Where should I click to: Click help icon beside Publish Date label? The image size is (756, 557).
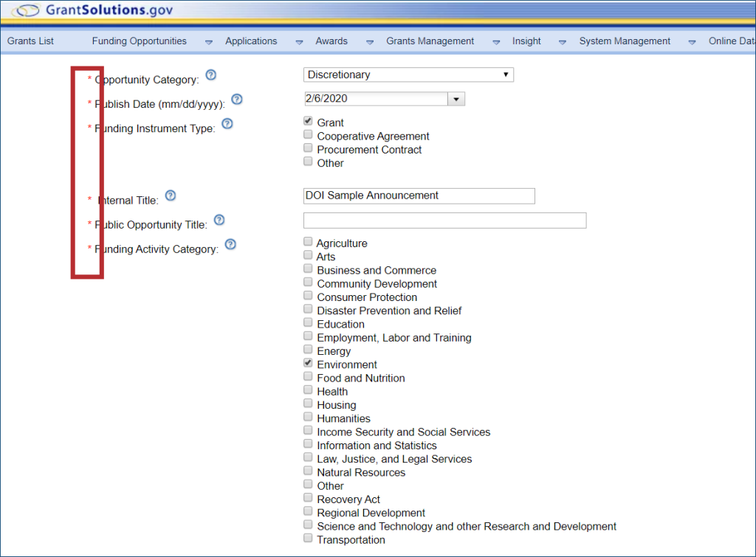[237, 100]
